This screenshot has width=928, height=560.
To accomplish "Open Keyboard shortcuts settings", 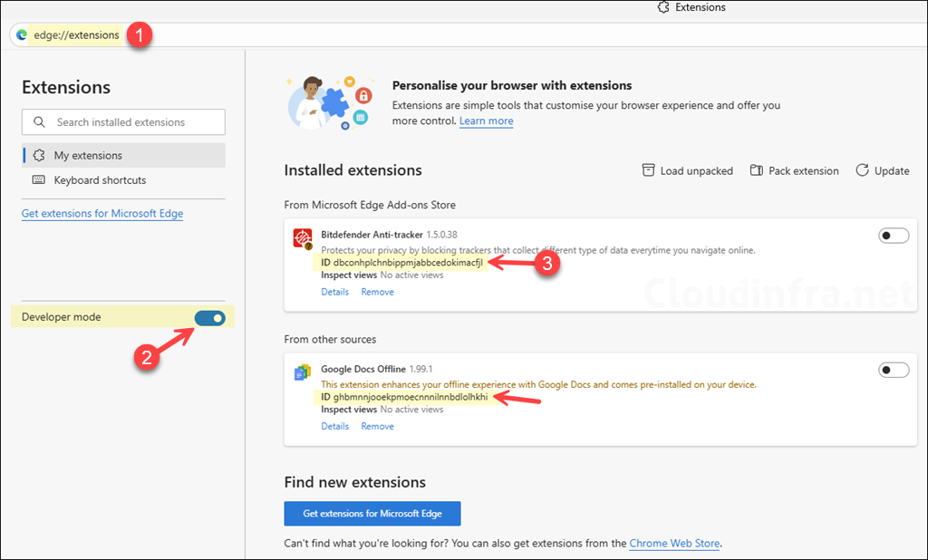I will click(x=100, y=180).
